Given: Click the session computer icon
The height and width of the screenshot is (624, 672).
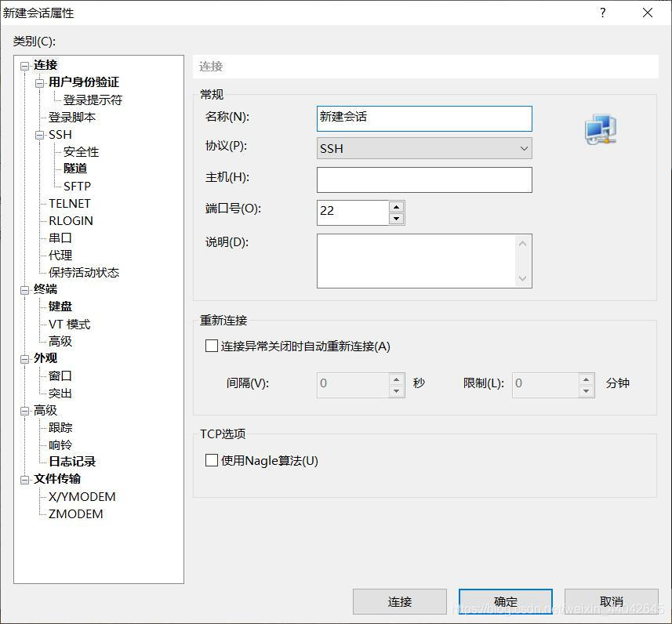Looking at the screenshot, I should point(601,129).
